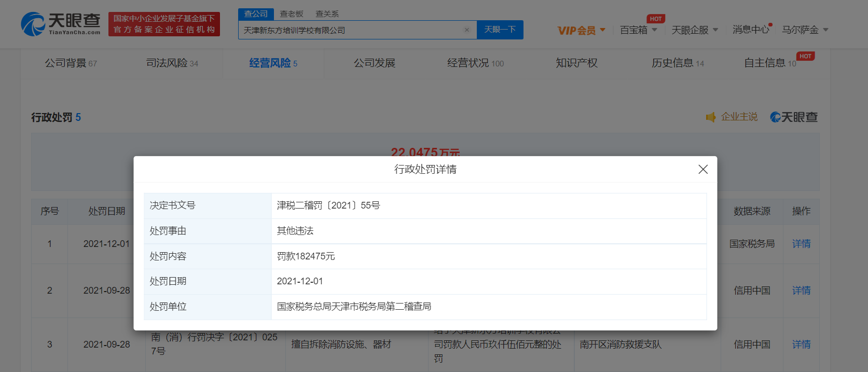Click the 信用中国 source in row 3
Image resolution: width=868 pixels, height=372 pixels.
coord(752,345)
